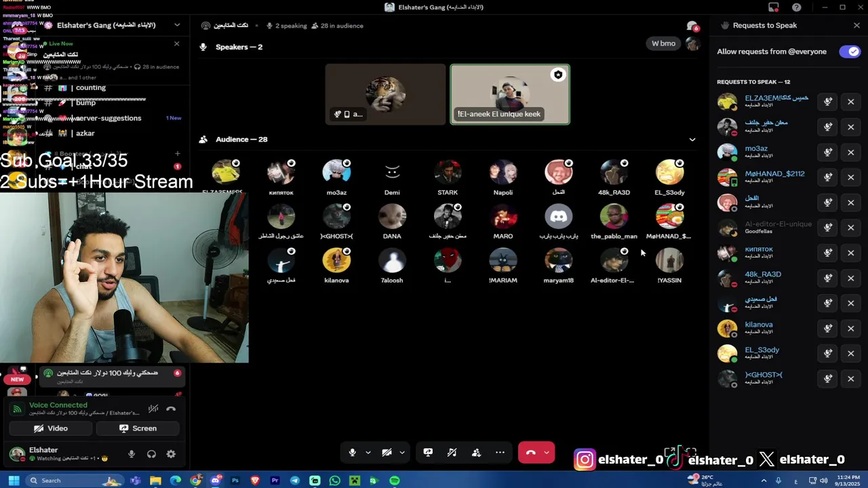Toggle stage camera in bottom bar
Viewport: 868px width, 488px height.
click(387, 453)
